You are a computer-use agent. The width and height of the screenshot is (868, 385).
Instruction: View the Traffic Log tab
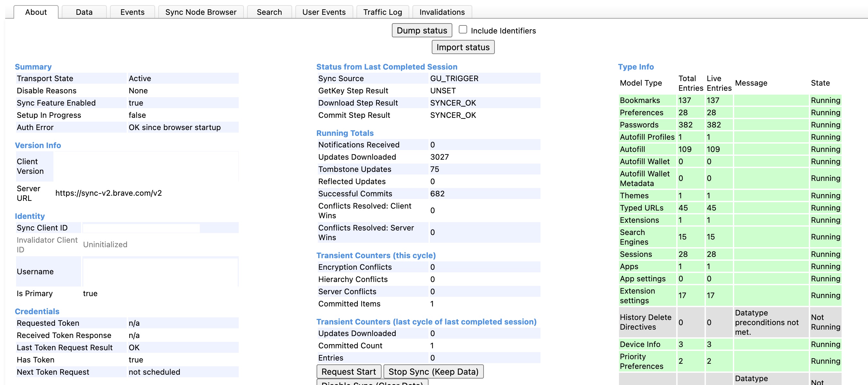382,12
